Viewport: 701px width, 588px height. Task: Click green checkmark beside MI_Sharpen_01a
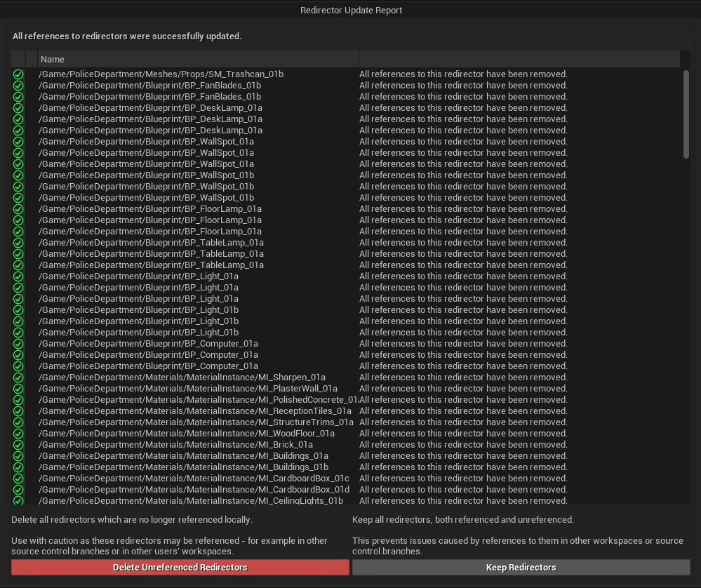point(18,377)
